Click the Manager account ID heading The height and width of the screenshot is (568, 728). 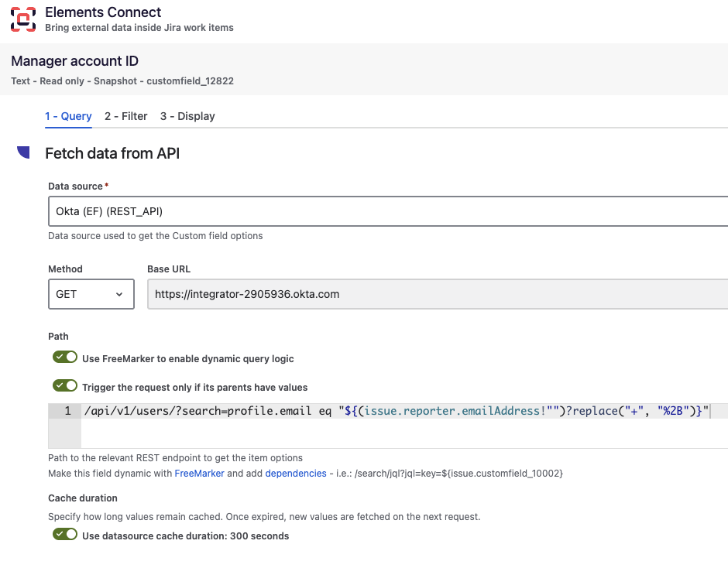pyautogui.click(x=75, y=61)
